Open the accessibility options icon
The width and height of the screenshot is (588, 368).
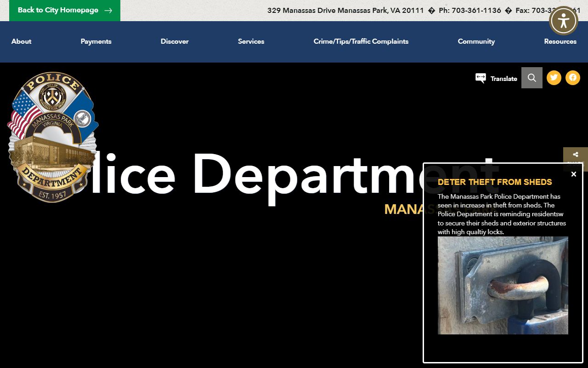tap(564, 21)
